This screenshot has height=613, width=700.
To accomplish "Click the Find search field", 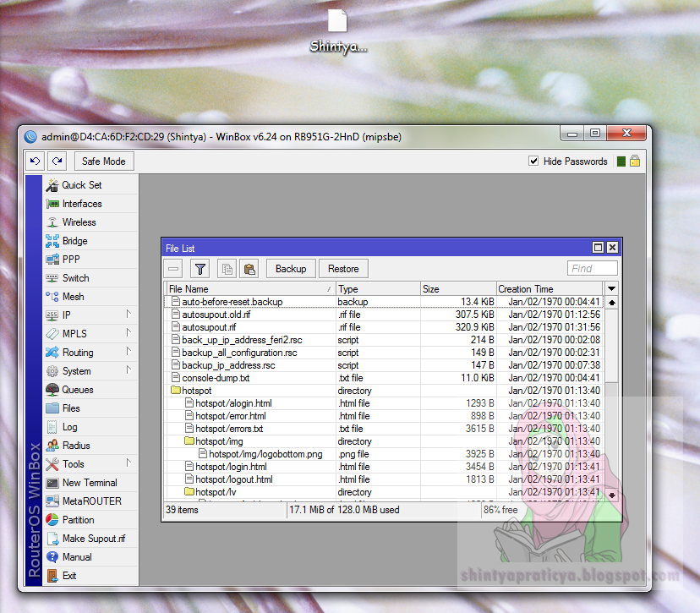I will (x=593, y=268).
